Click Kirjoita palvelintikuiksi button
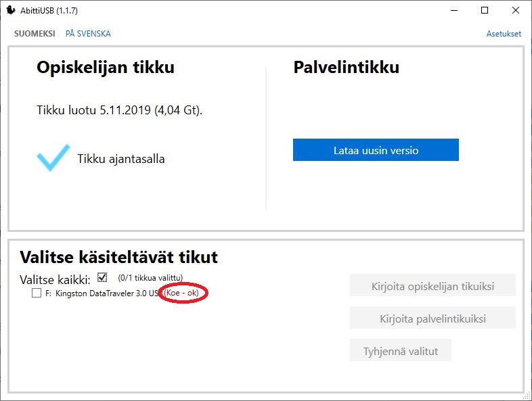Viewport: 532px width, 401px height. click(x=433, y=319)
